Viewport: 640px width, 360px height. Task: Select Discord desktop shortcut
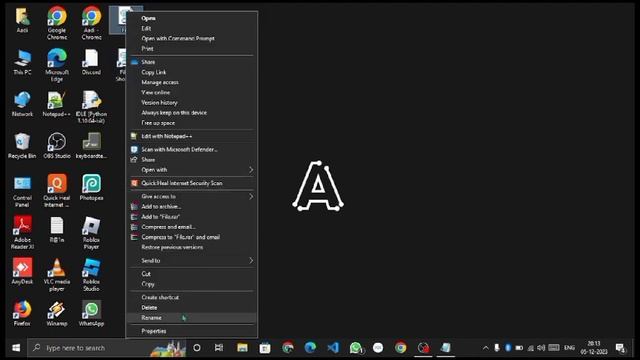click(x=91, y=62)
